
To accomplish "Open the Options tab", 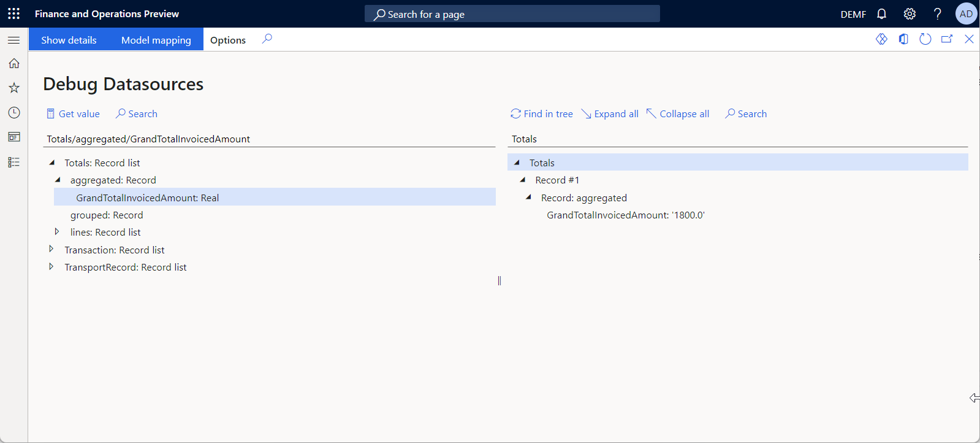I will (x=228, y=40).
